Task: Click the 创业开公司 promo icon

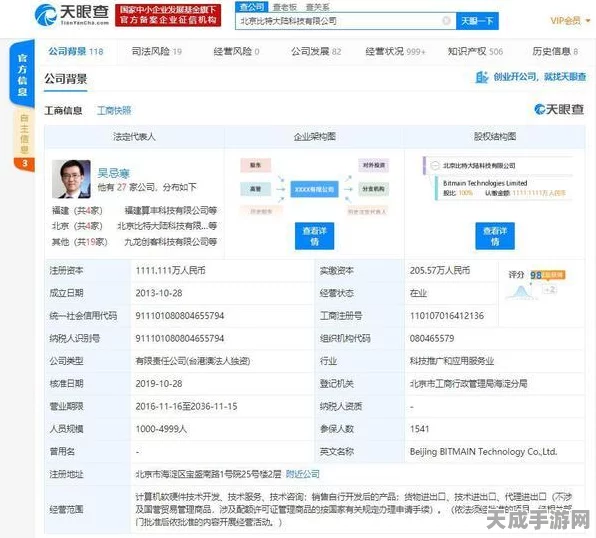Action: (482, 77)
